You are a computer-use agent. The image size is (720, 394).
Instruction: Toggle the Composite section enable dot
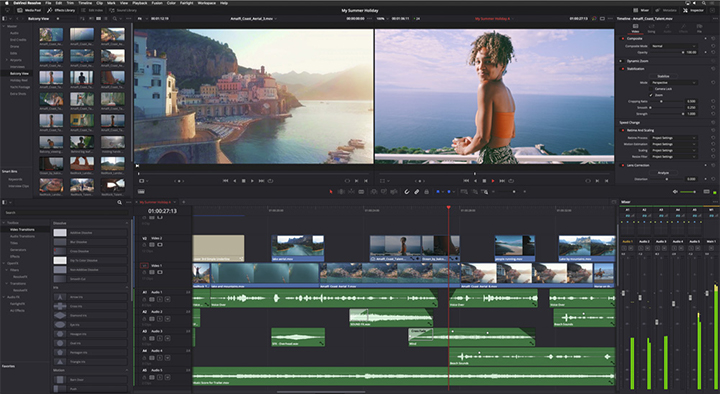623,39
